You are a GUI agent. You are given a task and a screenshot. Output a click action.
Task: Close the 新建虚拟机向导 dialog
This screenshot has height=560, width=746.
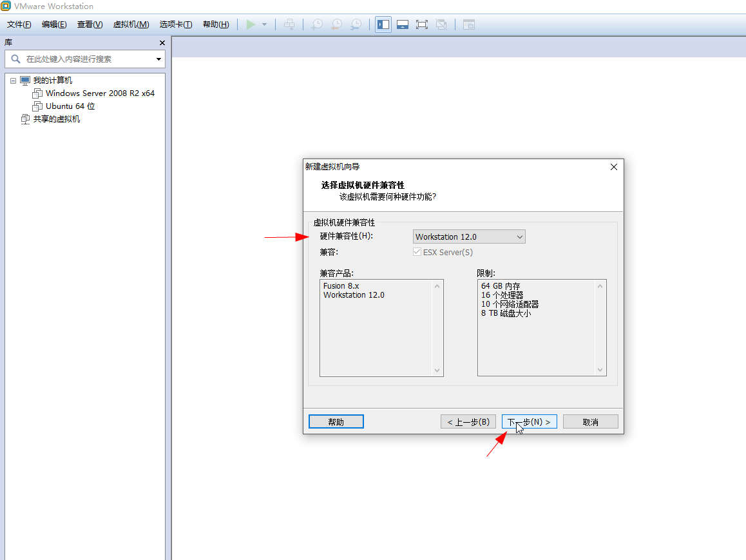(x=614, y=167)
